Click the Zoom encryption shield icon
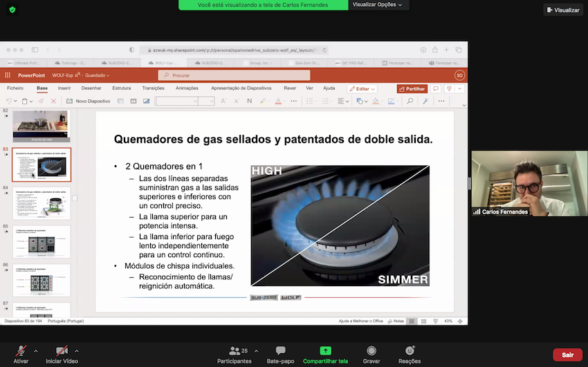Image resolution: width=588 pixels, height=367 pixels. click(12, 10)
